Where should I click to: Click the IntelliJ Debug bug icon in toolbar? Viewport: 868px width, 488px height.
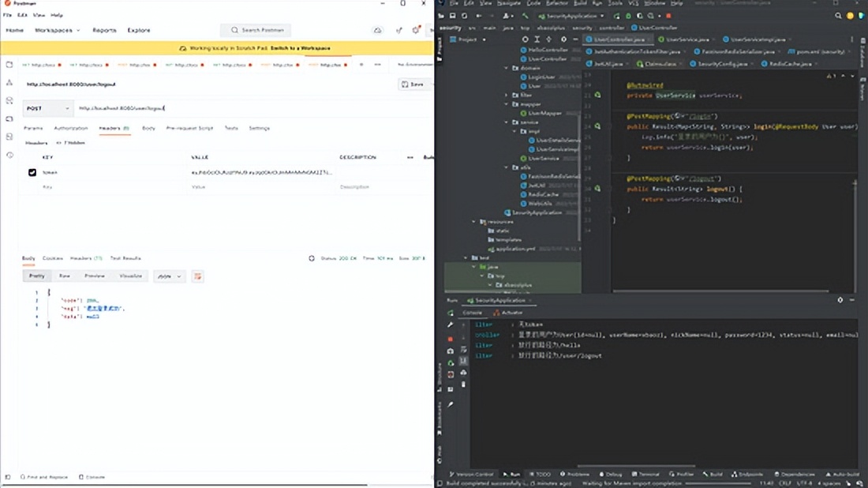coord(628,16)
